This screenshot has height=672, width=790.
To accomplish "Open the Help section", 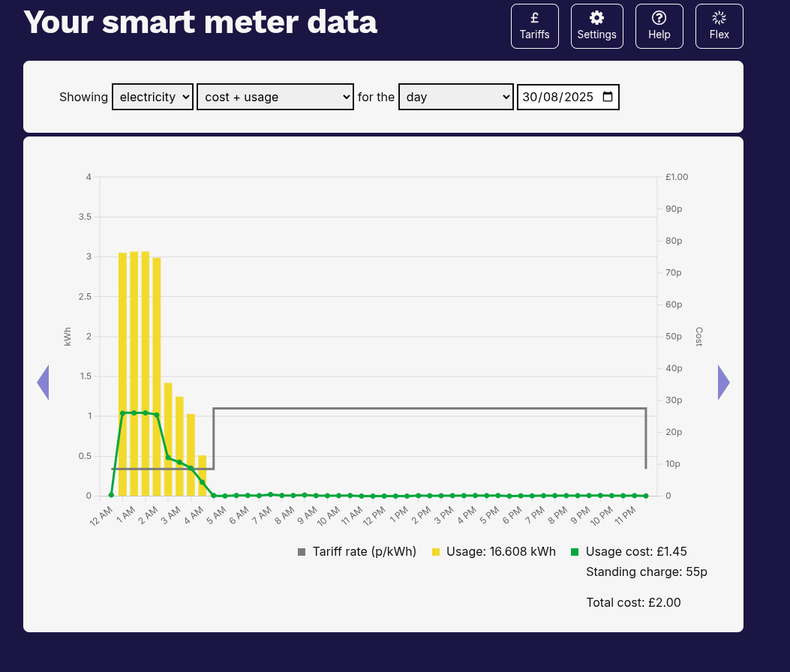I will [x=659, y=25].
